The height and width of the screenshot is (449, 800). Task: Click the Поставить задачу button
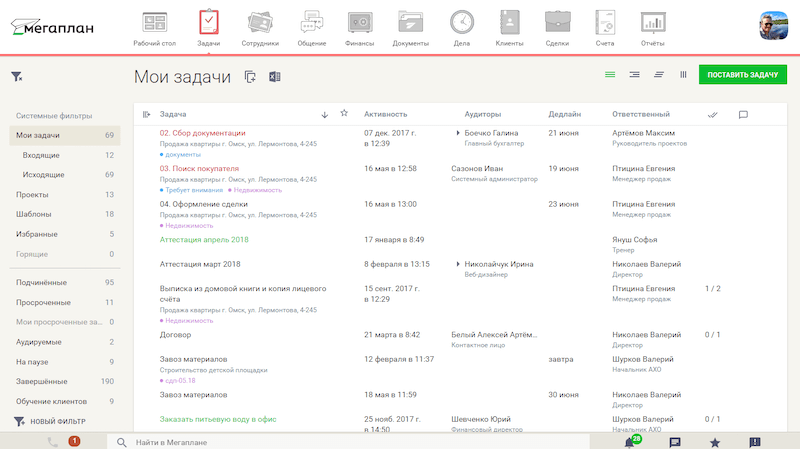click(x=743, y=75)
